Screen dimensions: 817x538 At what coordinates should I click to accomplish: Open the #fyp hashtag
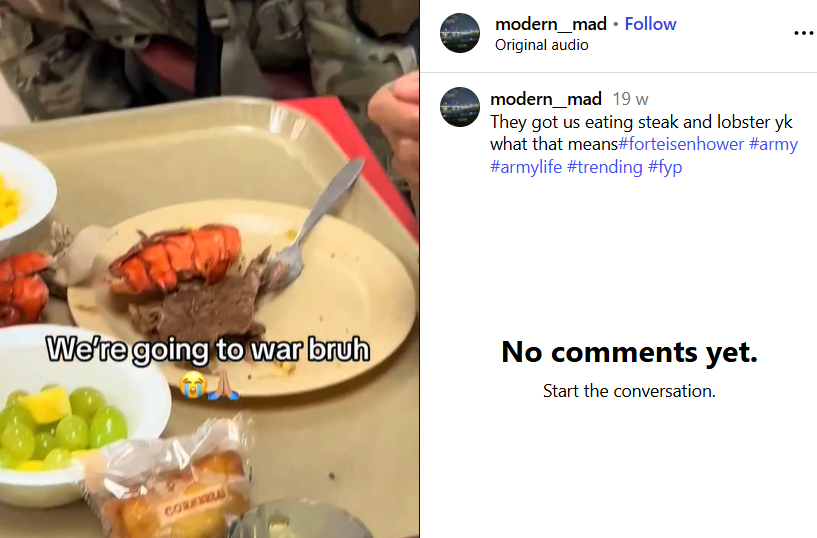[665, 167]
